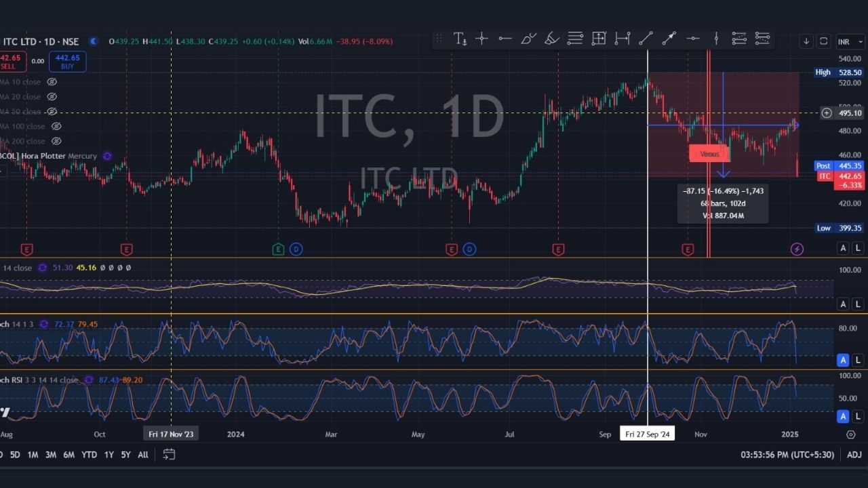Viewport: 868px width, 488px height.
Task: Click the SELL 442.65 button
Action: tap(12, 62)
